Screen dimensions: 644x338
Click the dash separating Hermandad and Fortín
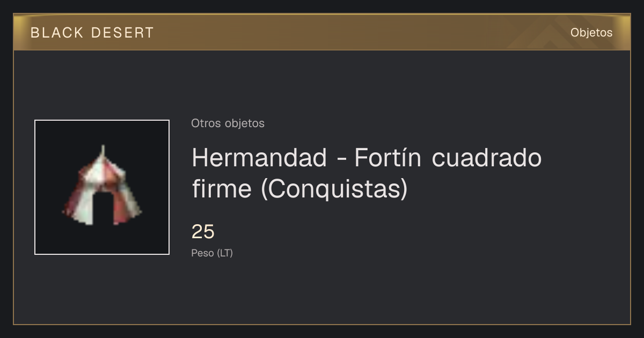pos(341,159)
